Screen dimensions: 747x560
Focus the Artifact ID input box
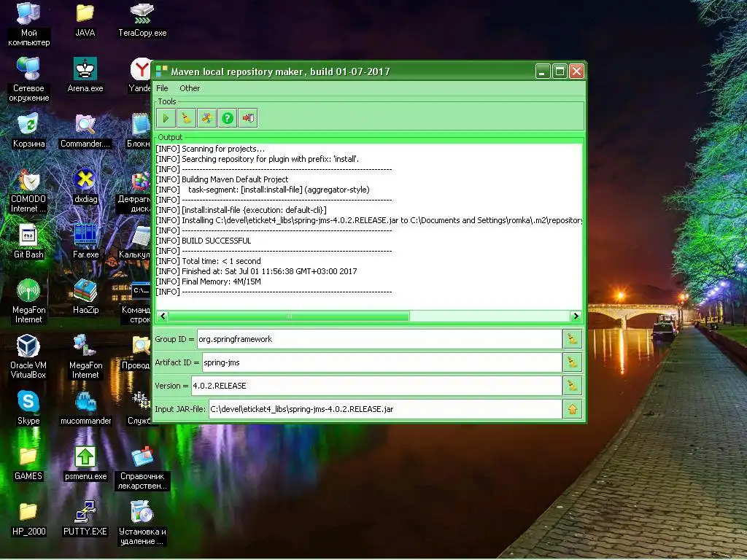pyautogui.click(x=381, y=362)
